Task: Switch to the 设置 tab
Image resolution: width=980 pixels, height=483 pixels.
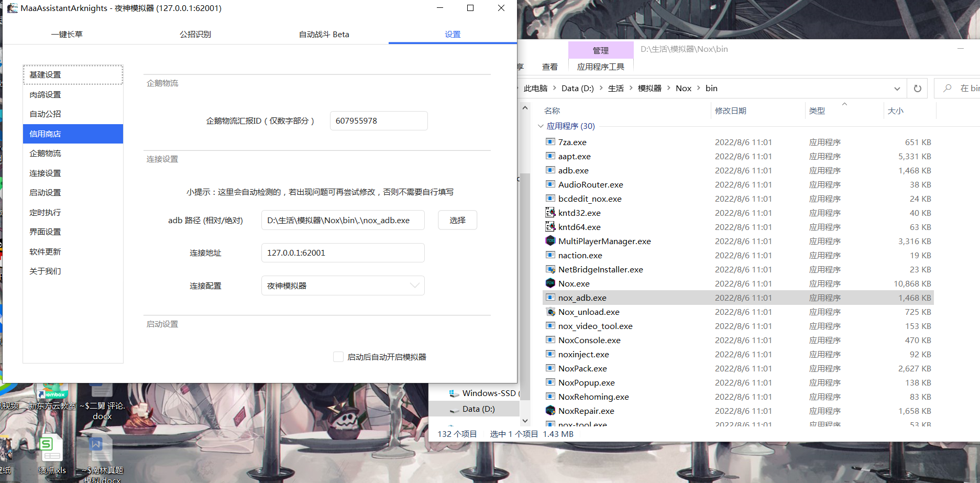Action: click(453, 34)
